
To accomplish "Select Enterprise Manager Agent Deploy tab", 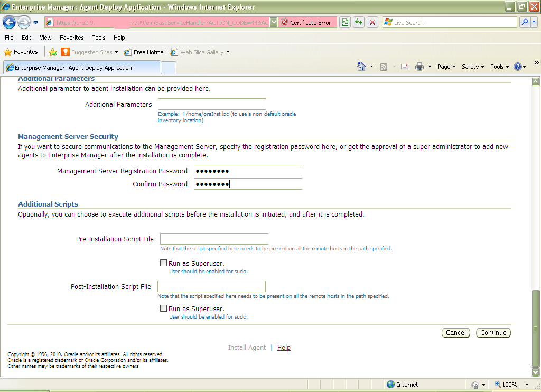I will tap(82, 67).
